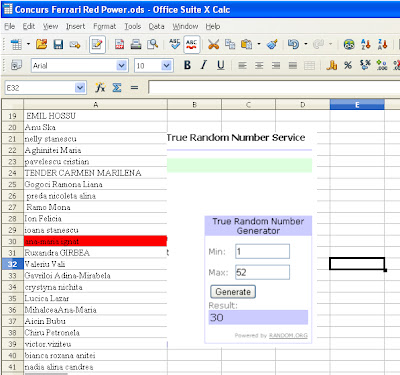Click the Min input field

[262, 251]
